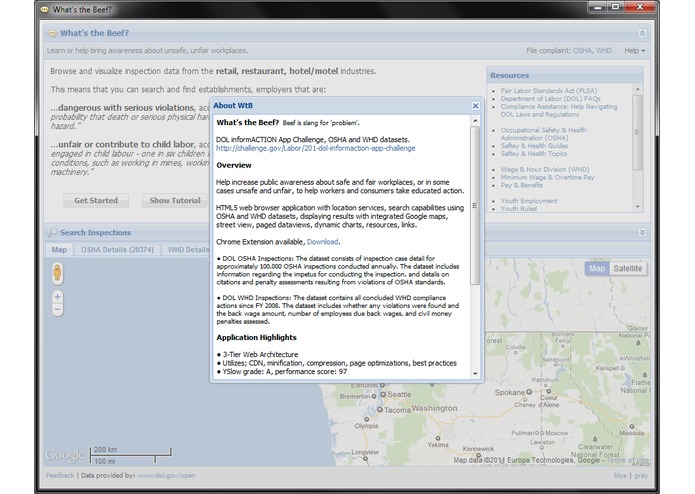This screenshot has width=695, height=494.
Task: Click the Google logo on the map
Action: [x=64, y=455]
